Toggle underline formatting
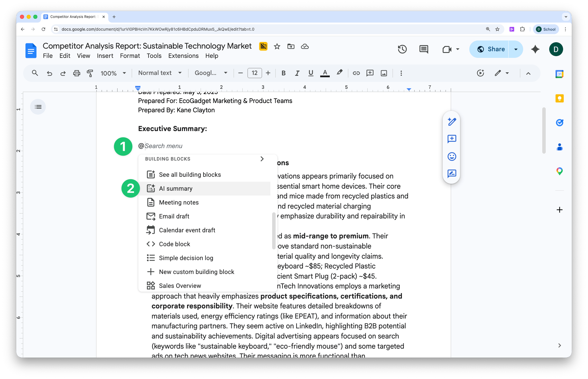This screenshot has height=379, width=588. pos(311,73)
